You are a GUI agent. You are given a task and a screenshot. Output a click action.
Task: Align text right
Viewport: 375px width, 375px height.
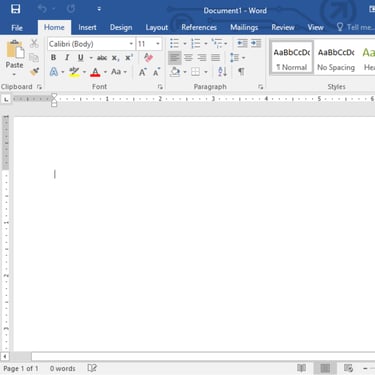point(202,58)
